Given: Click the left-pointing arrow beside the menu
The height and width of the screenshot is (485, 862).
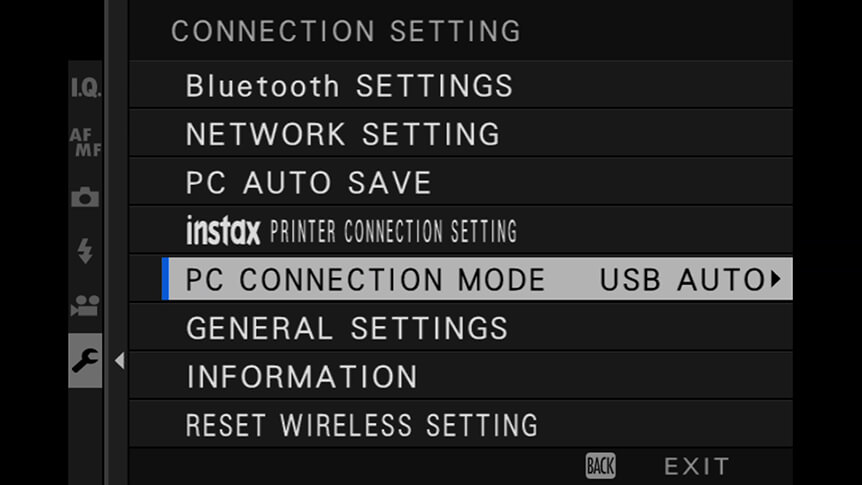Looking at the screenshot, I should coord(119,361).
